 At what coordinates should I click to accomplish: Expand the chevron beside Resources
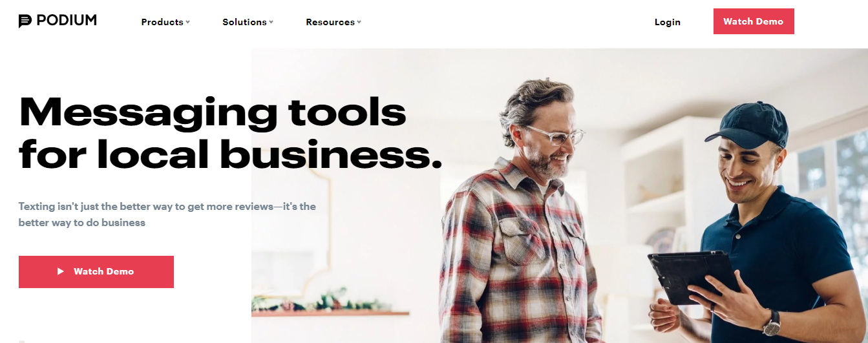click(x=359, y=22)
